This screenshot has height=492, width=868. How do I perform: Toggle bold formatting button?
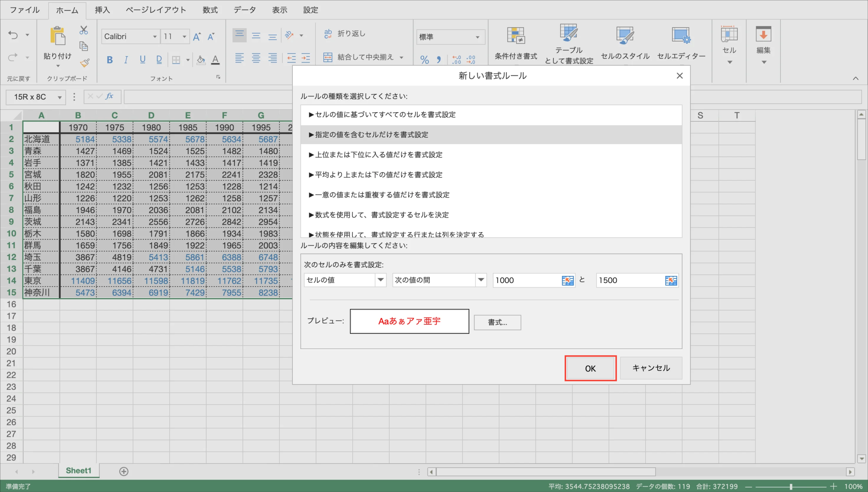[110, 60]
